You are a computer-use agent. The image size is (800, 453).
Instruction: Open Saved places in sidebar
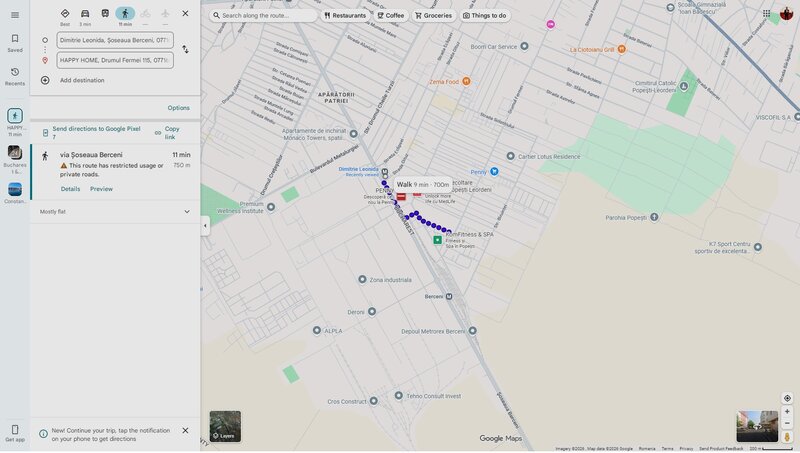pyautogui.click(x=15, y=43)
